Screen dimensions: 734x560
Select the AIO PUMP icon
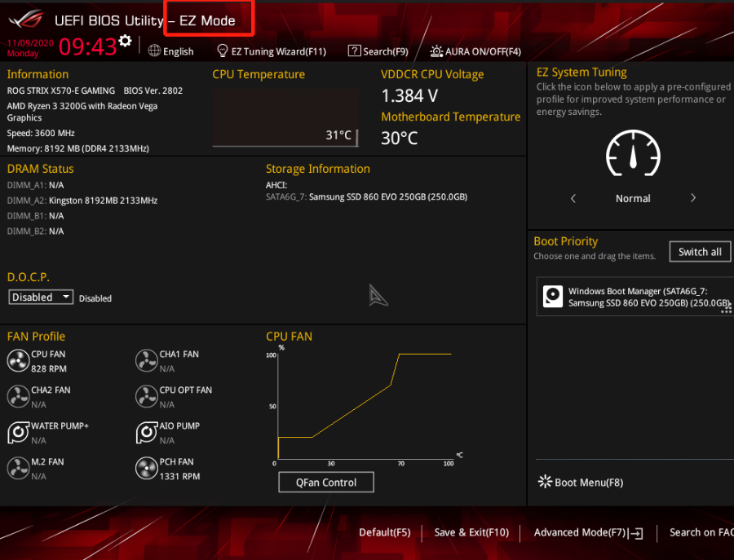pyautogui.click(x=147, y=432)
